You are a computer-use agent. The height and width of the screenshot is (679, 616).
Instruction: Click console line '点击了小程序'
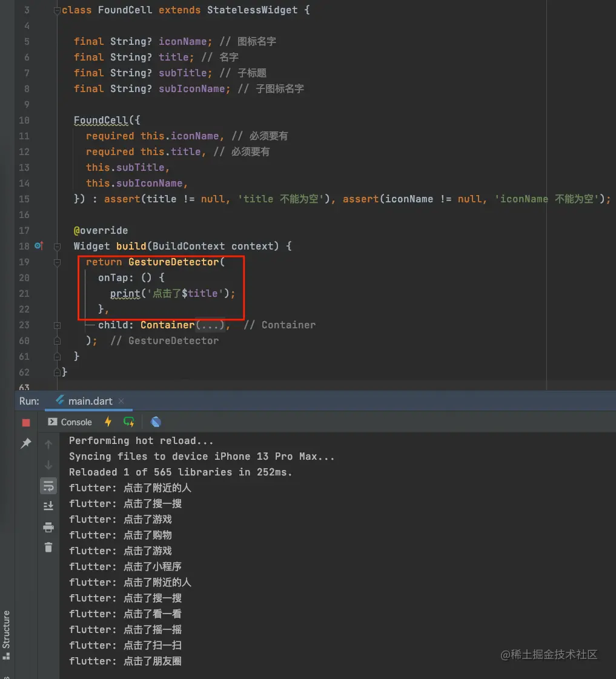[x=125, y=566]
